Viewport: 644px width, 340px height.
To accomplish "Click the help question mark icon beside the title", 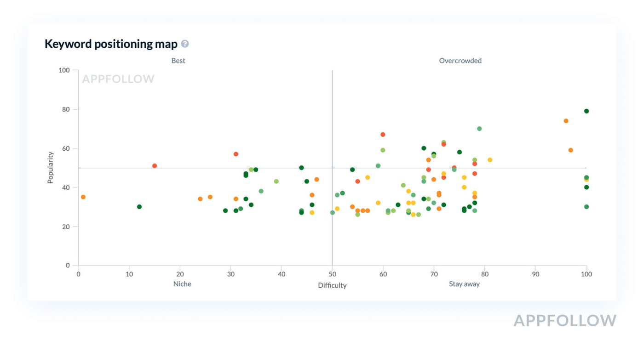I will (x=185, y=44).
